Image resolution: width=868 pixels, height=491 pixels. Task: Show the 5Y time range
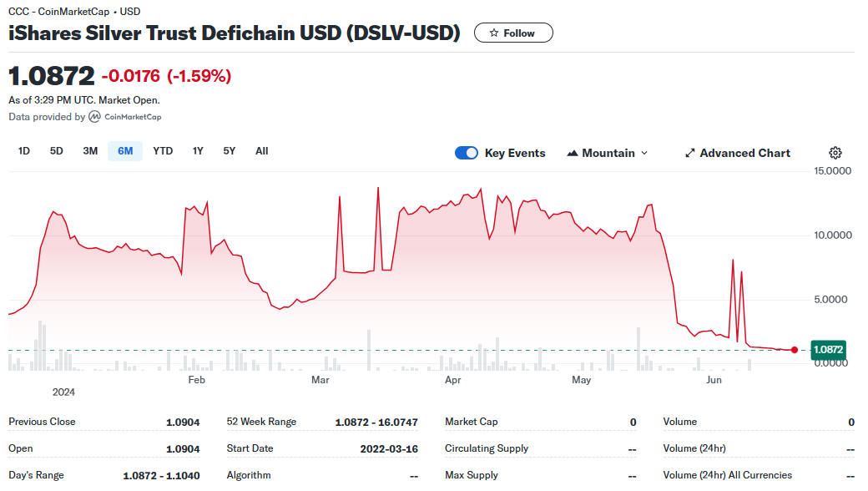(229, 151)
